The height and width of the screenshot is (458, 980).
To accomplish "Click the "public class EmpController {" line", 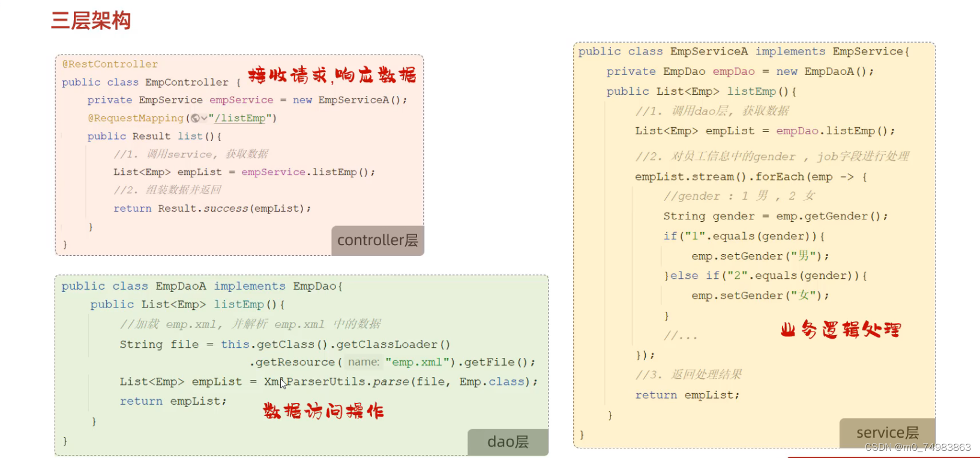I will click(x=151, y=82).
